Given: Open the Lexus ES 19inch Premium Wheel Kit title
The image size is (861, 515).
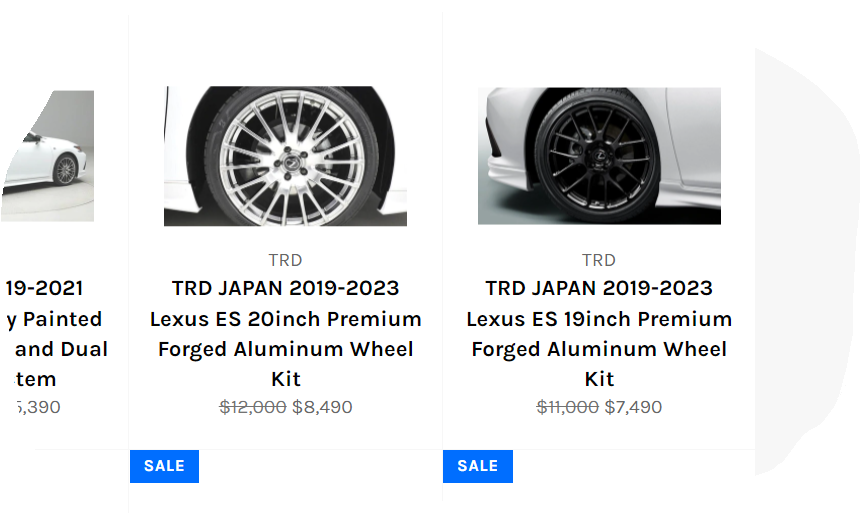Looking at the screenshot, I should 599,320.
